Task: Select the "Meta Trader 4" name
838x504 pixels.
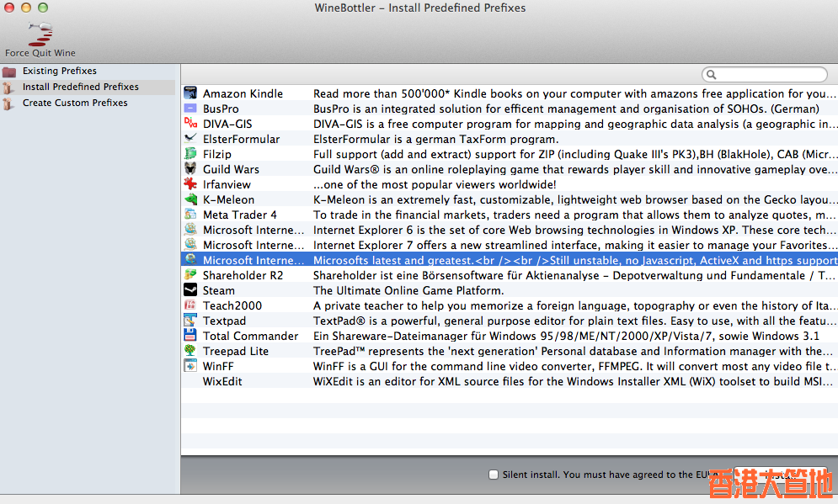Action: [240, 215]
